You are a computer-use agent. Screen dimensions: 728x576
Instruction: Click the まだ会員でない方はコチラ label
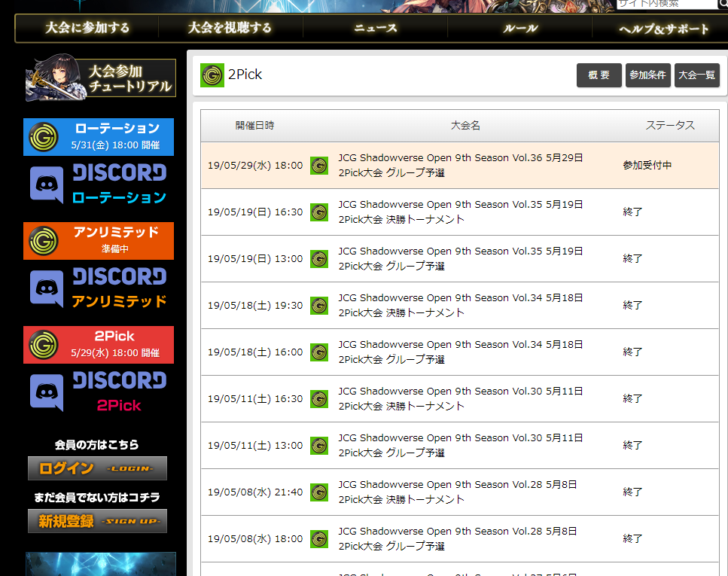96,498
